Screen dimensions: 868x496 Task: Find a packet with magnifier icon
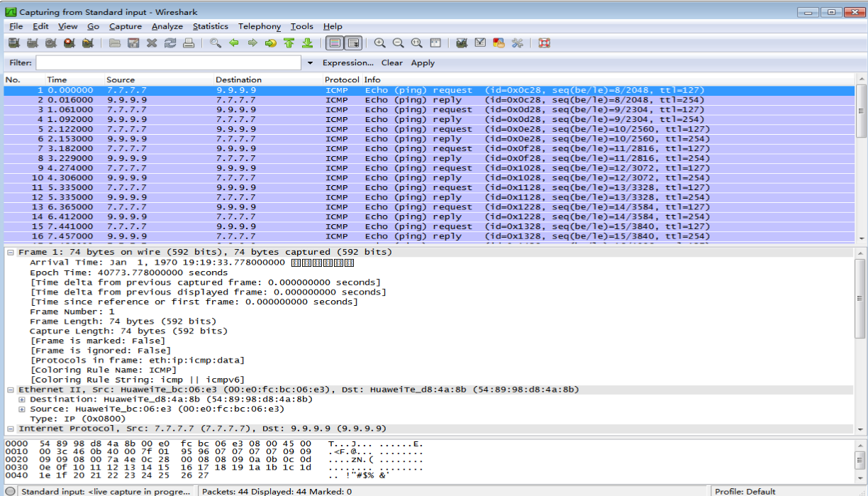(x=216, y=43)
